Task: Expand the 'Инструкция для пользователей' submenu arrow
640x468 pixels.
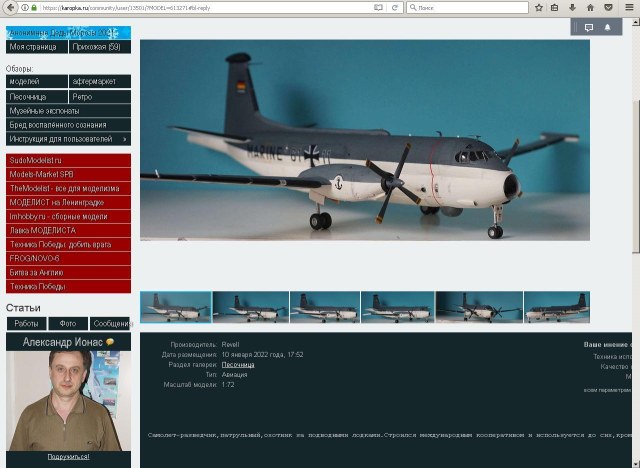Action: click(x=125, y=139)
